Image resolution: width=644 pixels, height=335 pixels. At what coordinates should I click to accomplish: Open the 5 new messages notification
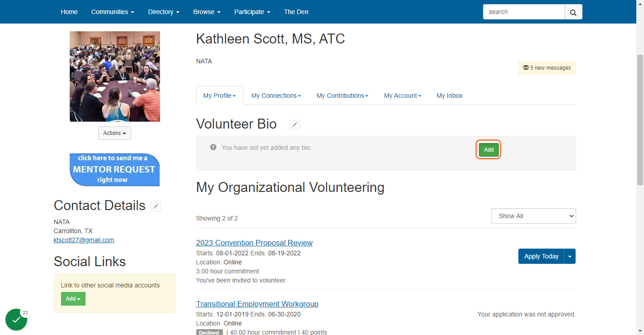coord(547,68)
